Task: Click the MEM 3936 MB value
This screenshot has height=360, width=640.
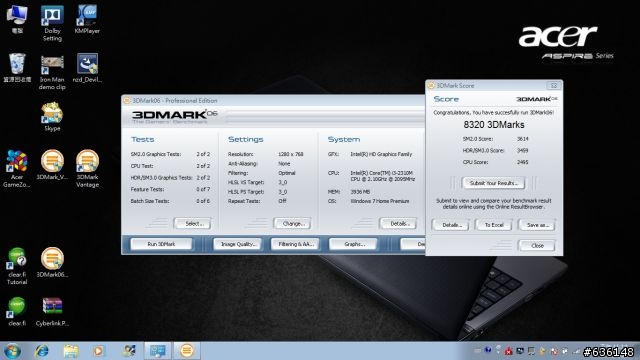Action: coord(360,191)
